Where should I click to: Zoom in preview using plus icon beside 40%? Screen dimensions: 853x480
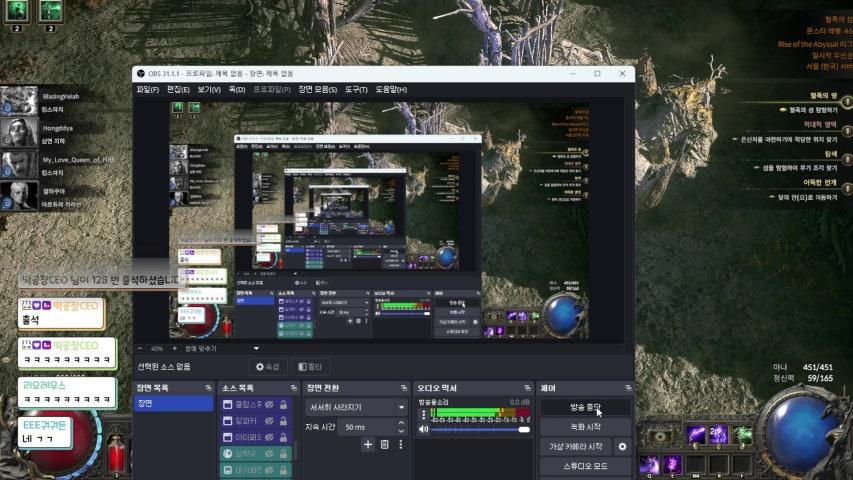click(175, 348)
